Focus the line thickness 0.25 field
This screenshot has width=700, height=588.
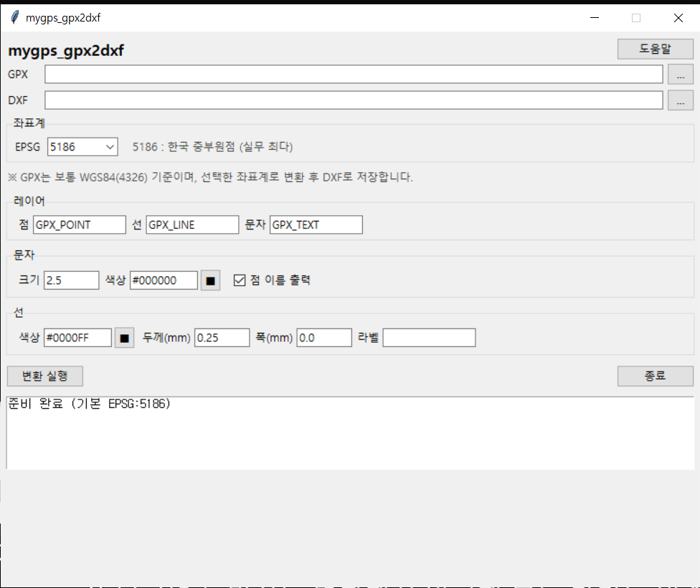pos(222,338)
